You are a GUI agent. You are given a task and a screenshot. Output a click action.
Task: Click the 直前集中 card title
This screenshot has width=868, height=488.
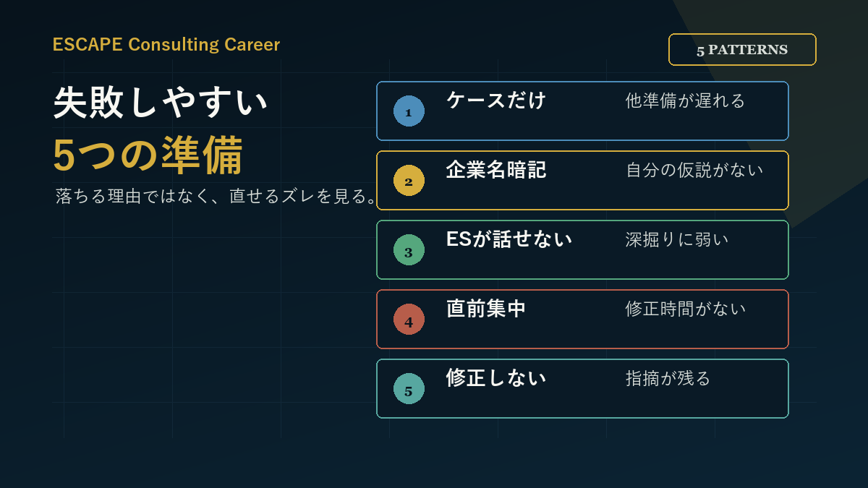coord(485,309)
